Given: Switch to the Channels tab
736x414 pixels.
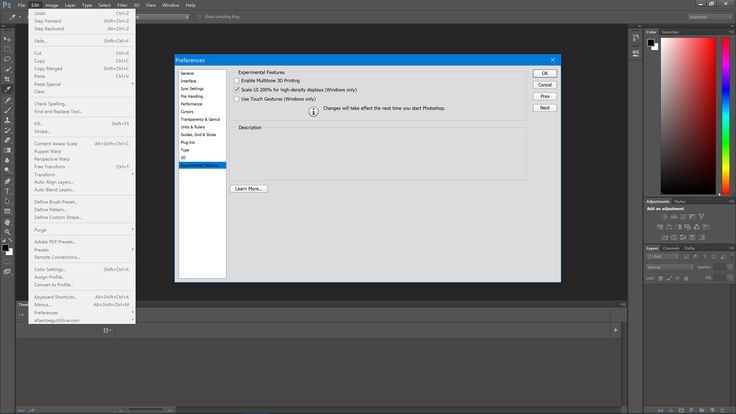Looking at the screenshot, I should coord(671,248).
